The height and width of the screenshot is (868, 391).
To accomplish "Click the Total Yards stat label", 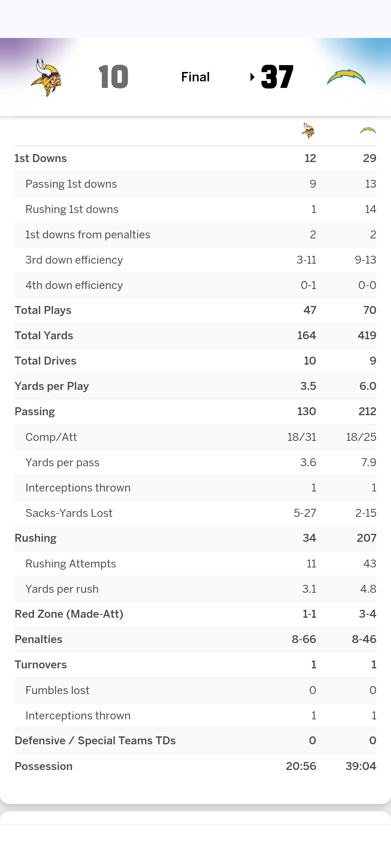I will (44, 336).
